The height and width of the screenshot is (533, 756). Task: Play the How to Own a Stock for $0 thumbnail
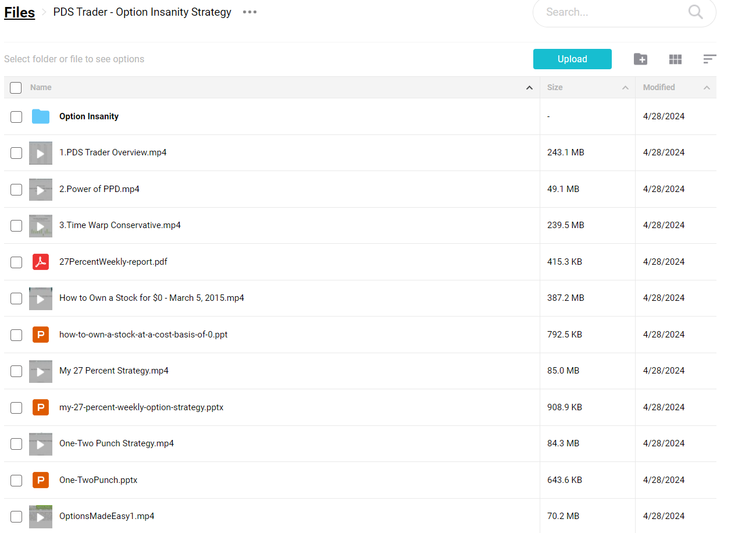[41, 299]
